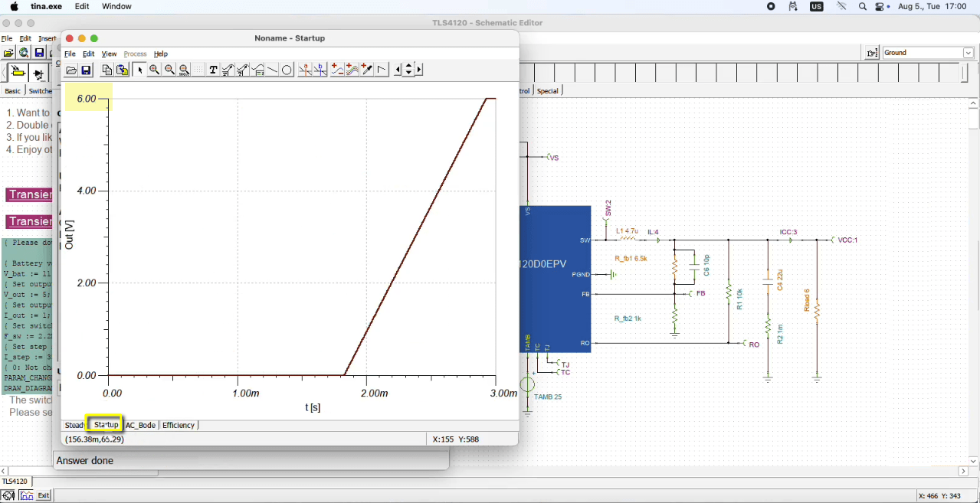
Task: Enable the paste tool in the diagram toolbar
Action: (121, 70)
